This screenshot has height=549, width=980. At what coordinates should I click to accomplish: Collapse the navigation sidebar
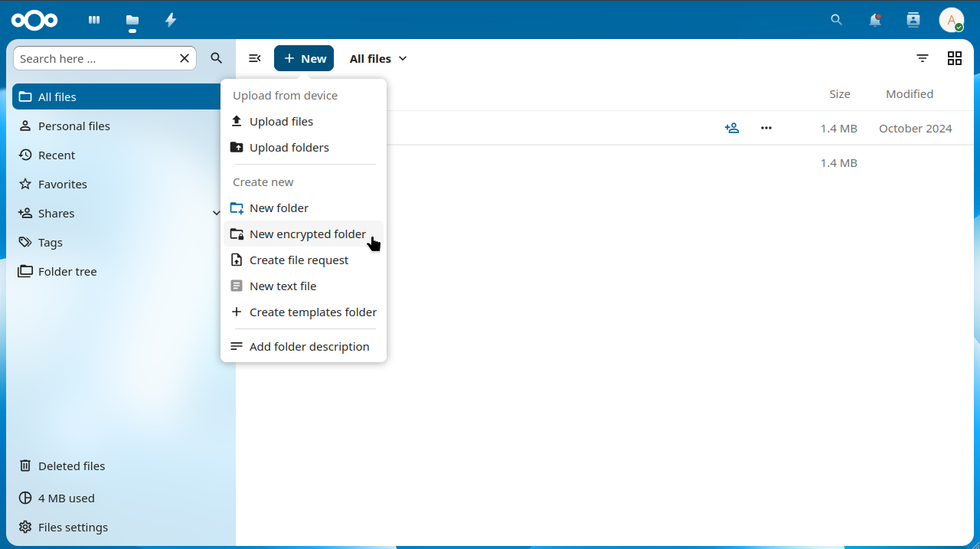coord(254,58)
